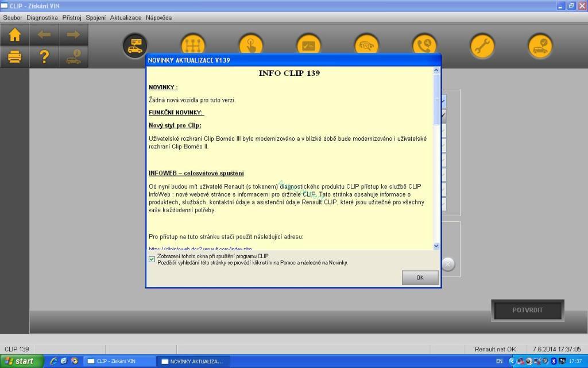Go to the CLIP home screen icon
The image size is (588, 368).
pos(14,34)
